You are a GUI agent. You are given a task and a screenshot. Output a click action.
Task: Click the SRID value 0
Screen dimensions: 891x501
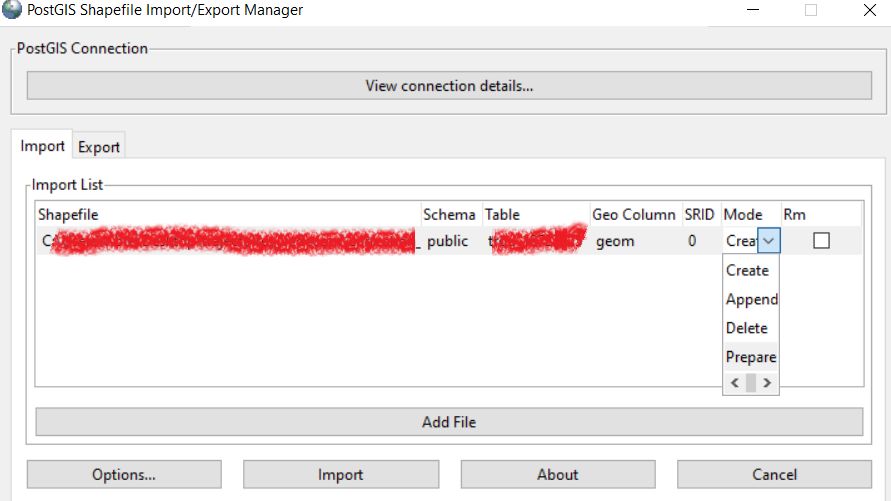pos(692,241)
